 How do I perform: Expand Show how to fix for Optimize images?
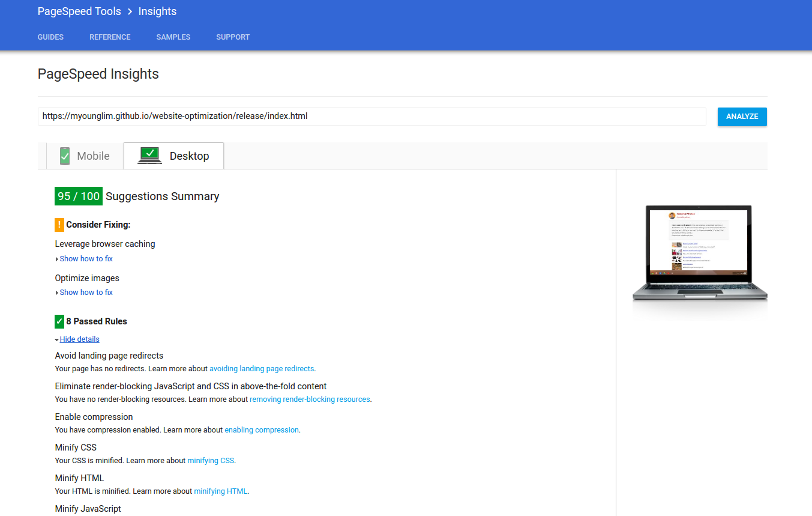coord(86,293)
